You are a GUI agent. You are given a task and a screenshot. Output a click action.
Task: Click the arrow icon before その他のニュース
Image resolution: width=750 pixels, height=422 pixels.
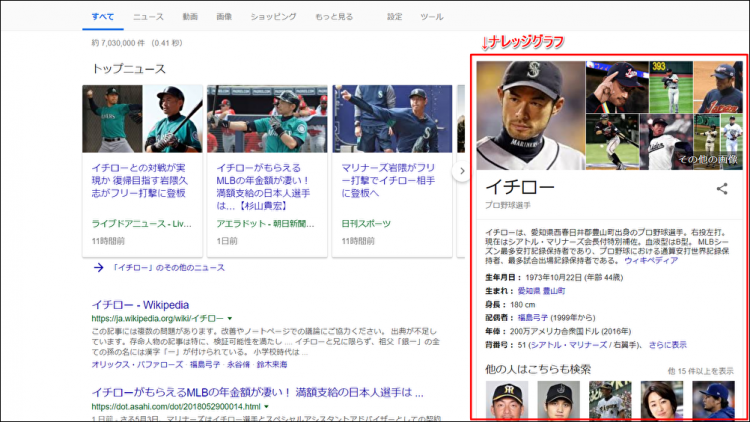pos(99,267)
